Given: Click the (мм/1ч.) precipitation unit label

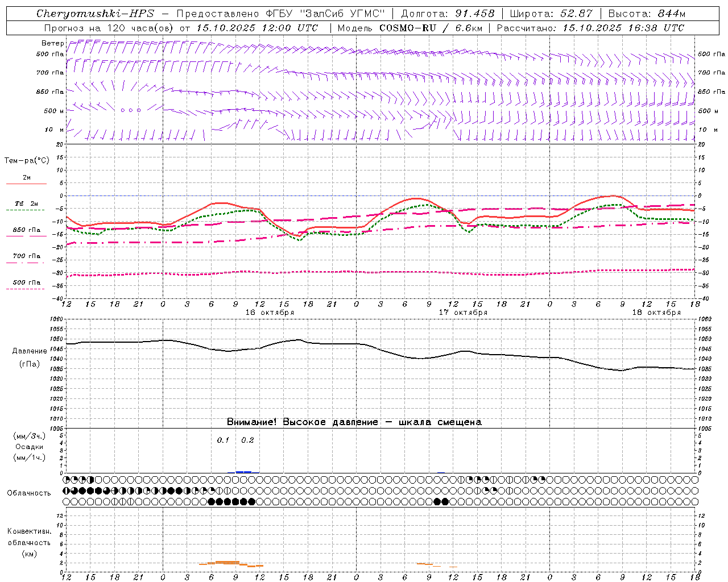Looking at the screenshot, I should (30, 458).
